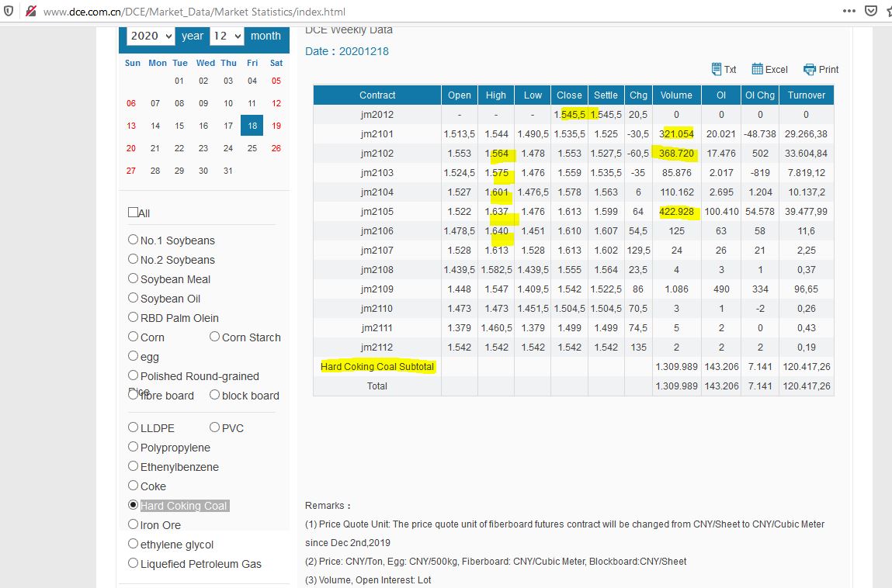Click the Contract column header

pos(377,95)
